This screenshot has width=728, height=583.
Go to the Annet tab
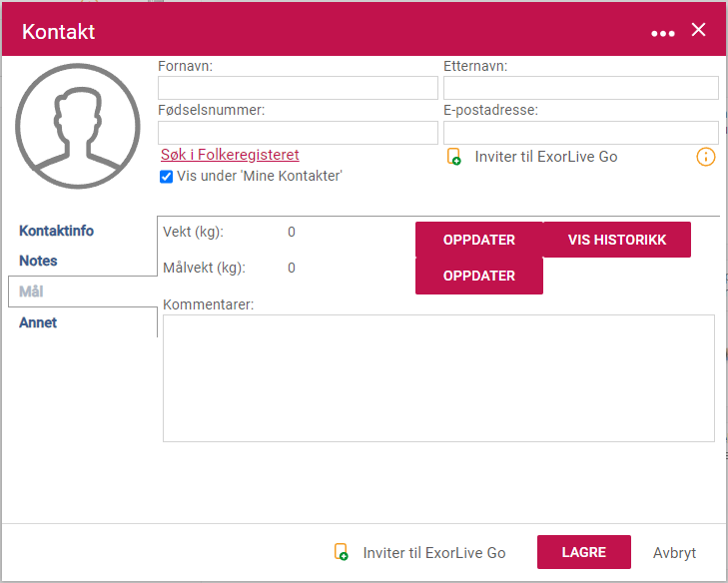[x=38, y=322]
